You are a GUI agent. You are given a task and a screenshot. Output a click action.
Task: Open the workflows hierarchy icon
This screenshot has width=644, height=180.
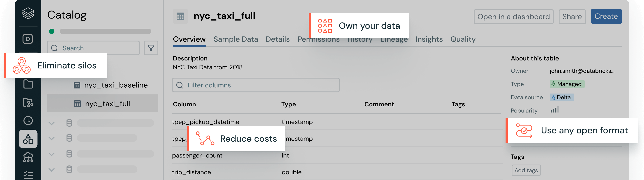click(x=28, y=157)
